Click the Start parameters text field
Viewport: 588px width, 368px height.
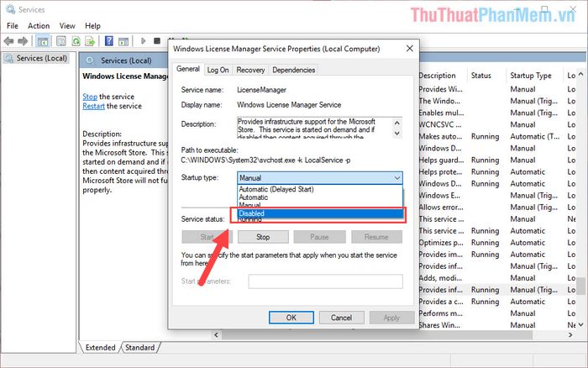(326, 281)
